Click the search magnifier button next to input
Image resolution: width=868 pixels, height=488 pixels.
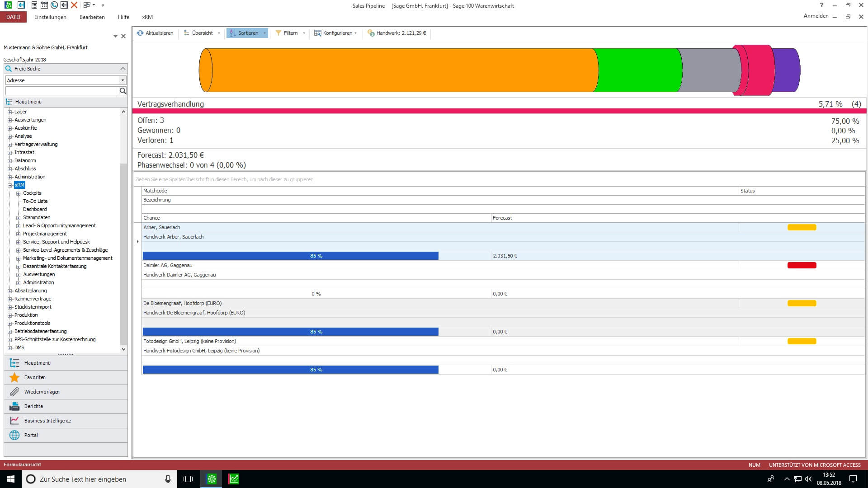point(123,91)
